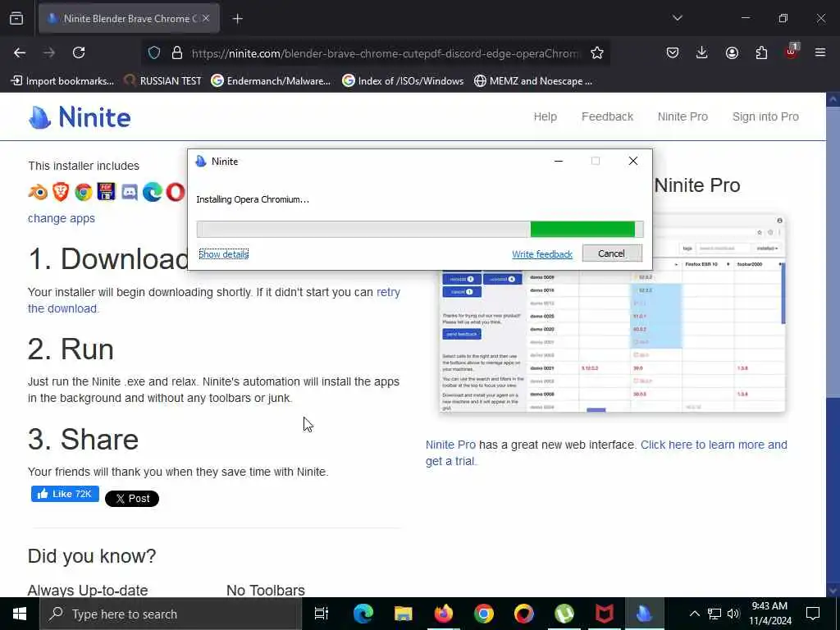
Task: Open the Firefox account icon
Action: [732, 52]
